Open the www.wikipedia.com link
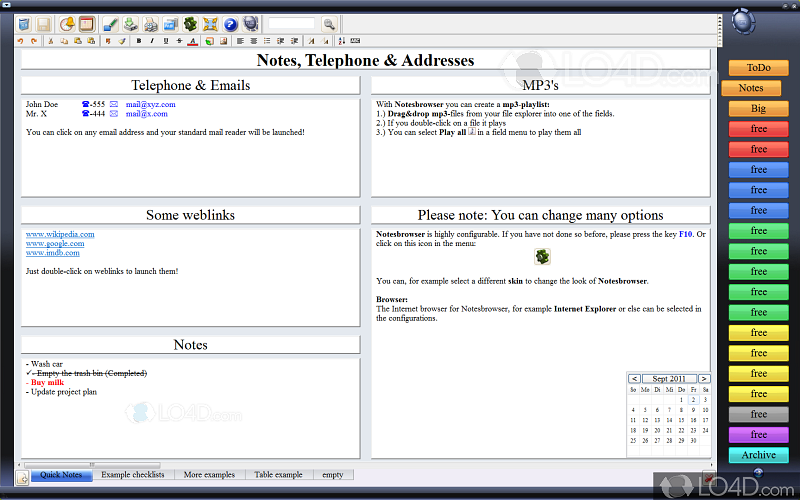This screenshot has width=800, height=500. click(60, 234)
